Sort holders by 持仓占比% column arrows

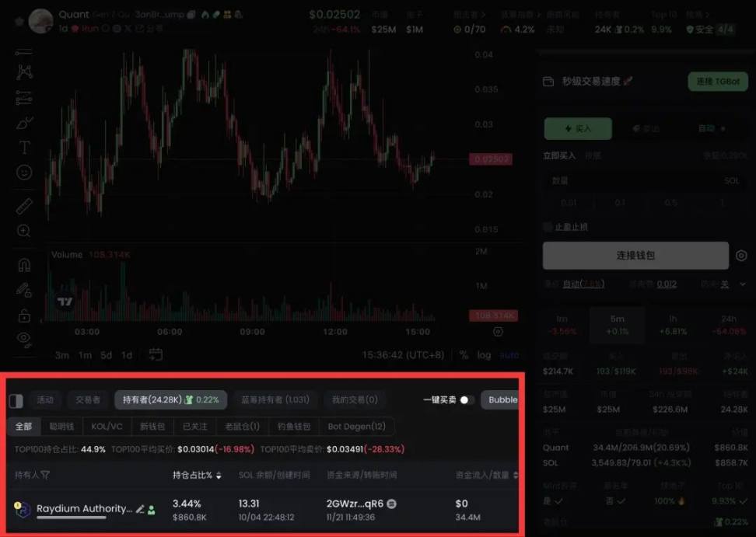(x=219, y=476)
